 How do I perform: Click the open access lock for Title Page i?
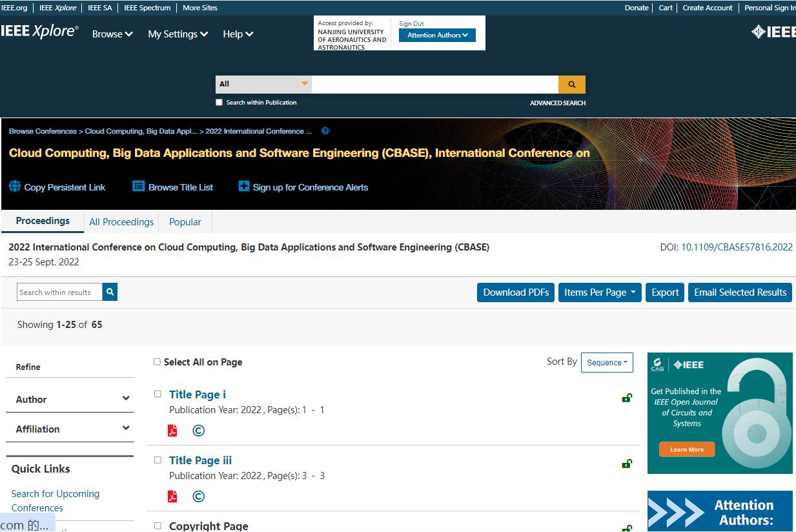pyautogui.click(x=626, y=398)
